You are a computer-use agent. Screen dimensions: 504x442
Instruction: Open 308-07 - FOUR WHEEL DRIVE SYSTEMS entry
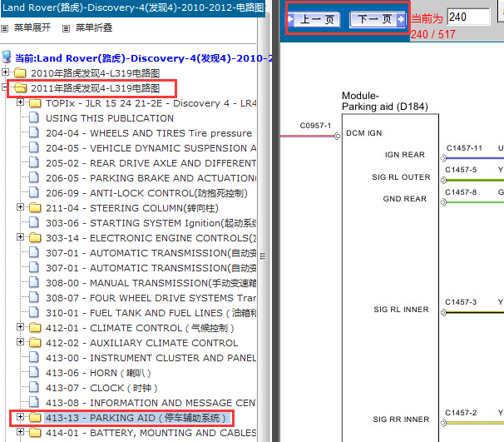click(x=151, y=298)
